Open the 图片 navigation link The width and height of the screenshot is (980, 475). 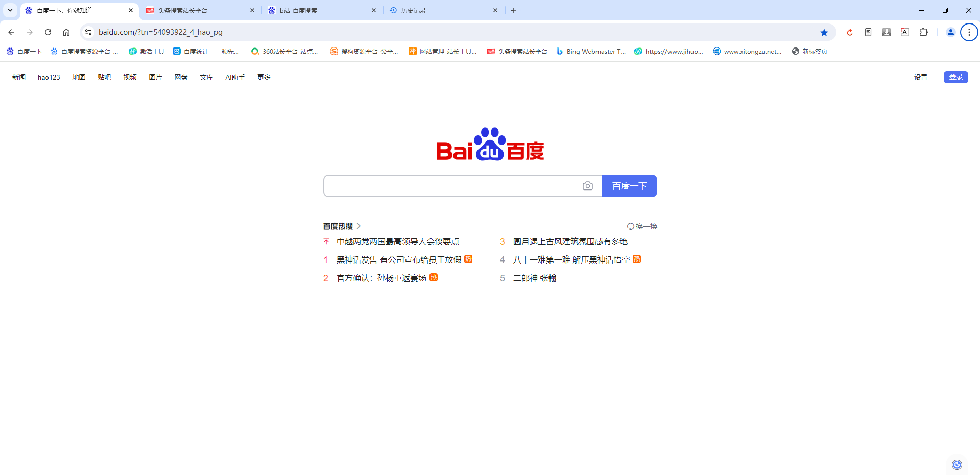[155, 77]
